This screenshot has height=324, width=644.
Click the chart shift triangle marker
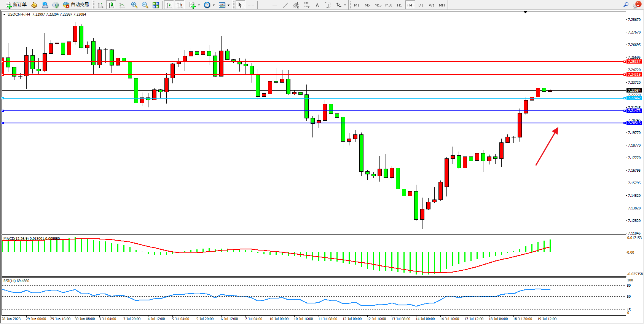(x=525, y=13)
